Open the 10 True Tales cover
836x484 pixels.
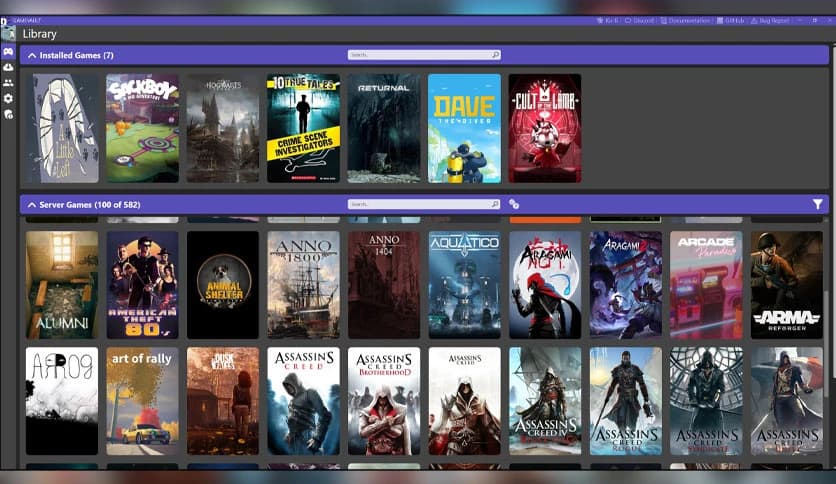click(x=303, y=128)
